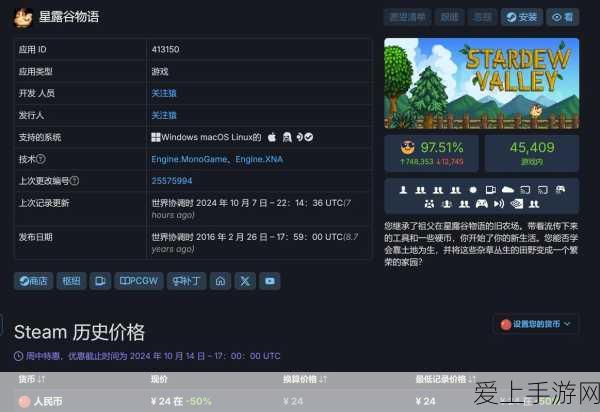Click the 跟随 follow button
The width and height of the screenshot is (600, 412).
tap(449, 17)
